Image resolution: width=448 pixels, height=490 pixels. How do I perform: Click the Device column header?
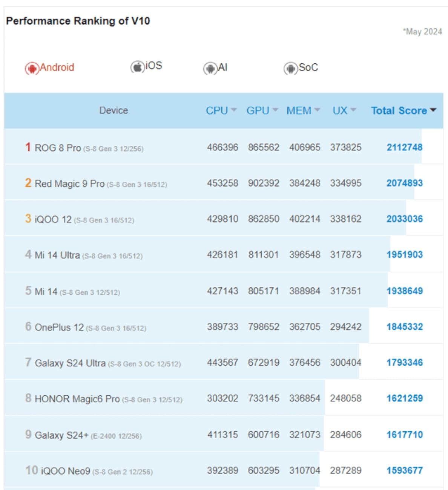tap(114, 110)
